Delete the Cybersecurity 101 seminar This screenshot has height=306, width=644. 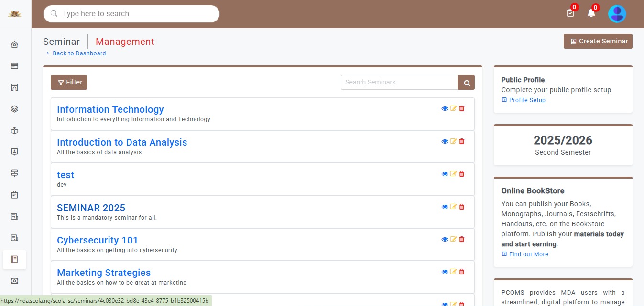(462, 239)
